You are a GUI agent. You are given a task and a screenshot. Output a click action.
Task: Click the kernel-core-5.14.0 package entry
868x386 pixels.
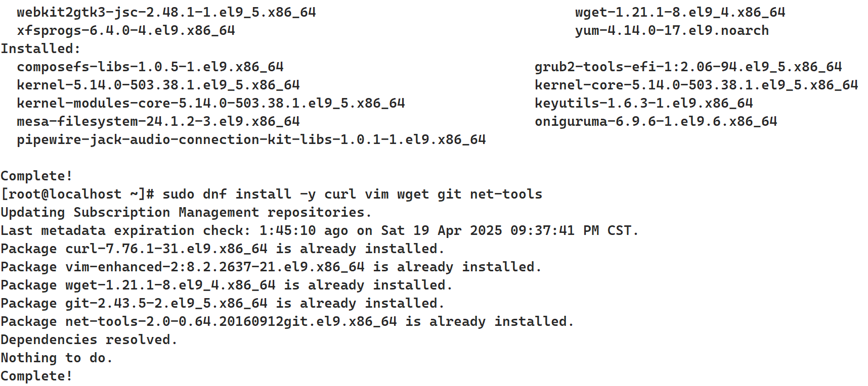coord(696,85)
